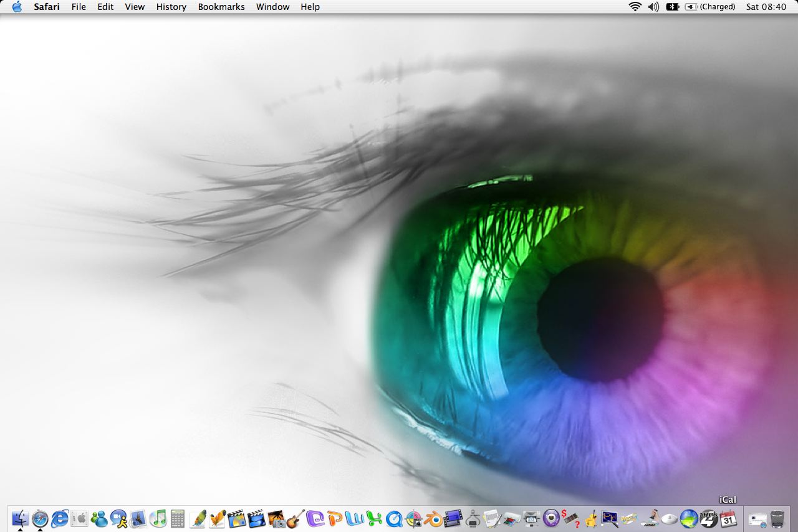Launch Calculator from the dock

[x=178, y=518]
